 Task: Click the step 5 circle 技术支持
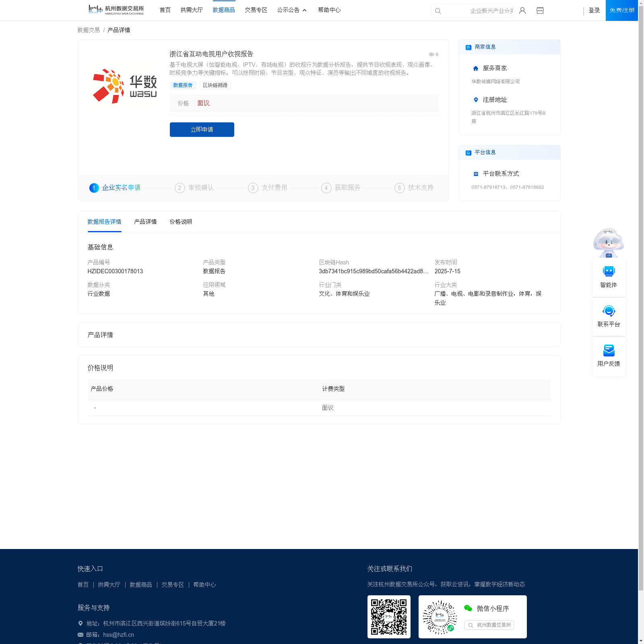(399, 188)
